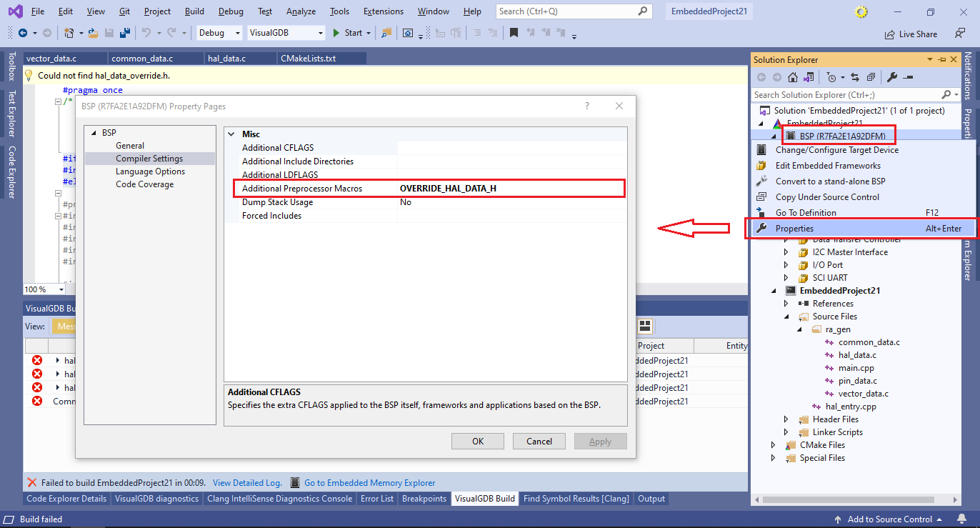Open the Output bottom tab
The height and width of the screenshot is (528, 980).
coord(651,499)
